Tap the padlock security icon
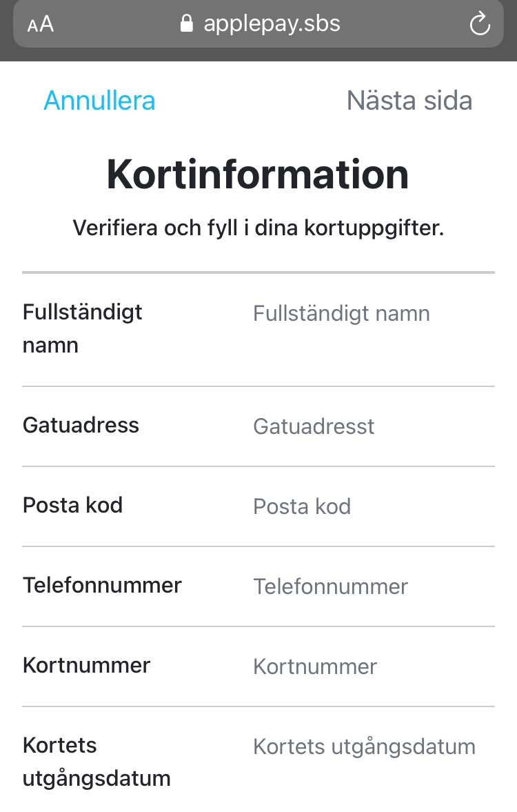Screen dimensions: 517x812 (x=186, y=23)
